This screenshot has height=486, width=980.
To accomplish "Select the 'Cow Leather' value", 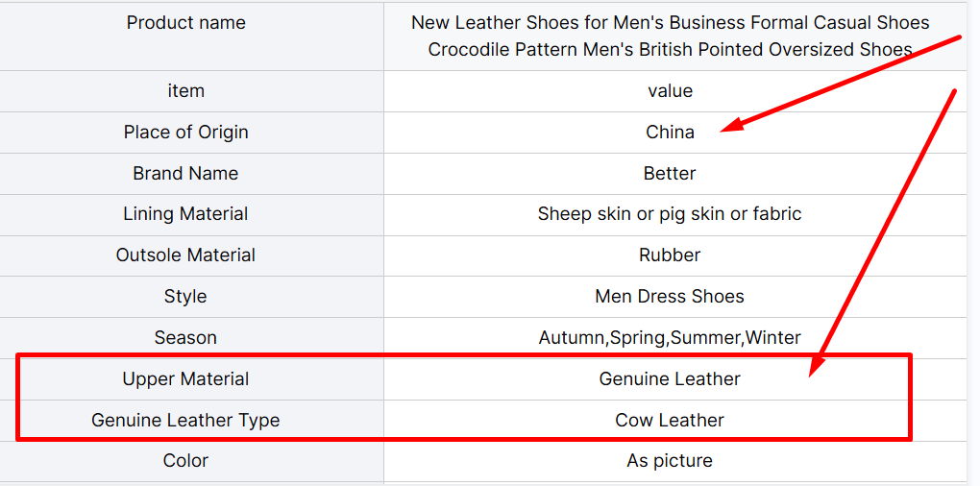I will pos(670,421).
